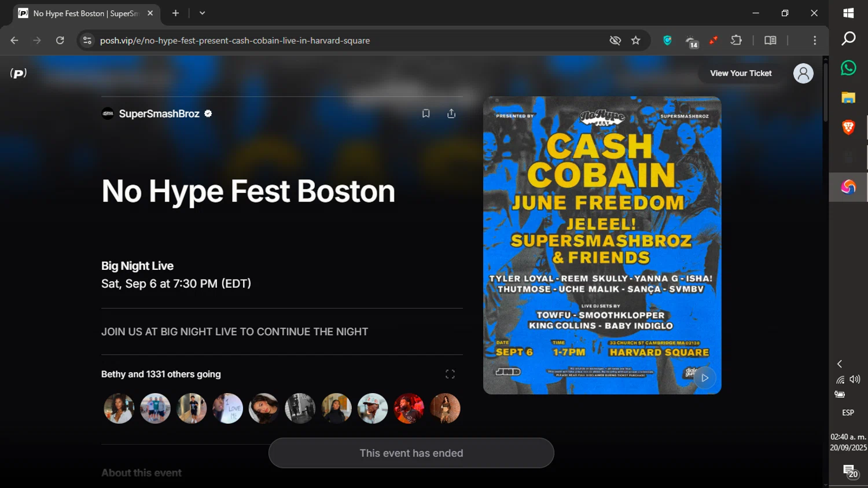
Task: Open the user profile avatar menu
Action: 803,74
